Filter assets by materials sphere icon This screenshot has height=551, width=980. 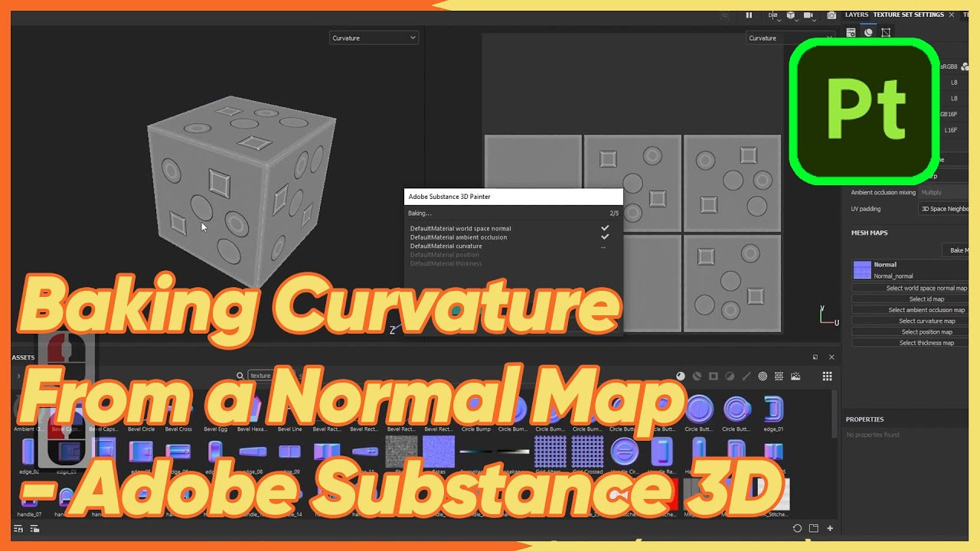click(x=681, y=376)
